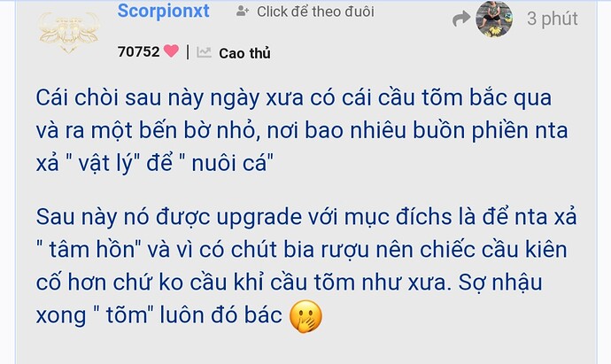Click the add-follower person icon

[x=243, y=12]
